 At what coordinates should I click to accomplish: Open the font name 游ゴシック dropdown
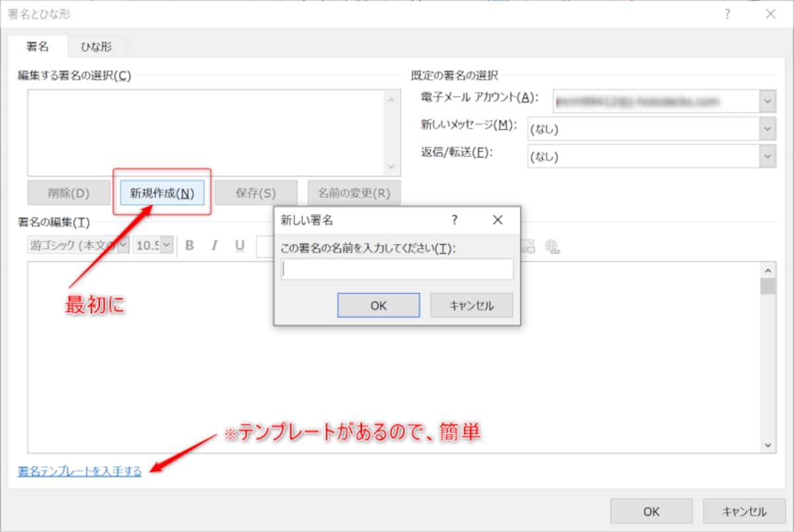124,245
